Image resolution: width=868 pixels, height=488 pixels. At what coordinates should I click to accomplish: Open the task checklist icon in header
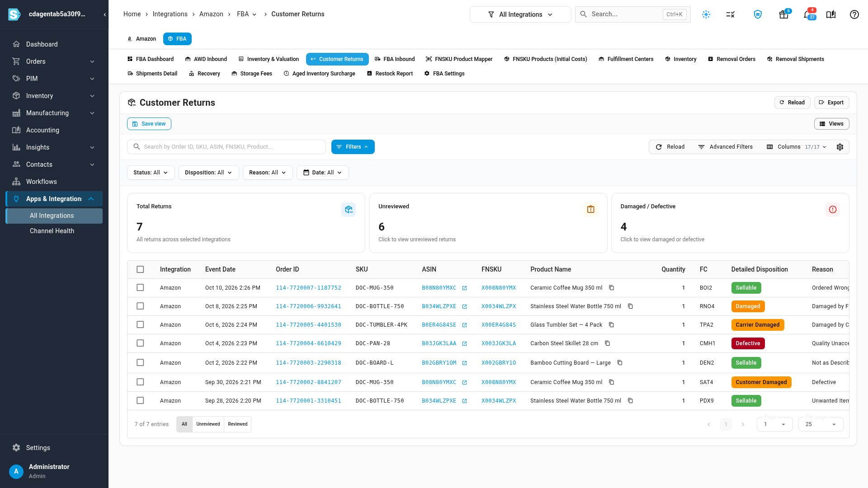731,14
